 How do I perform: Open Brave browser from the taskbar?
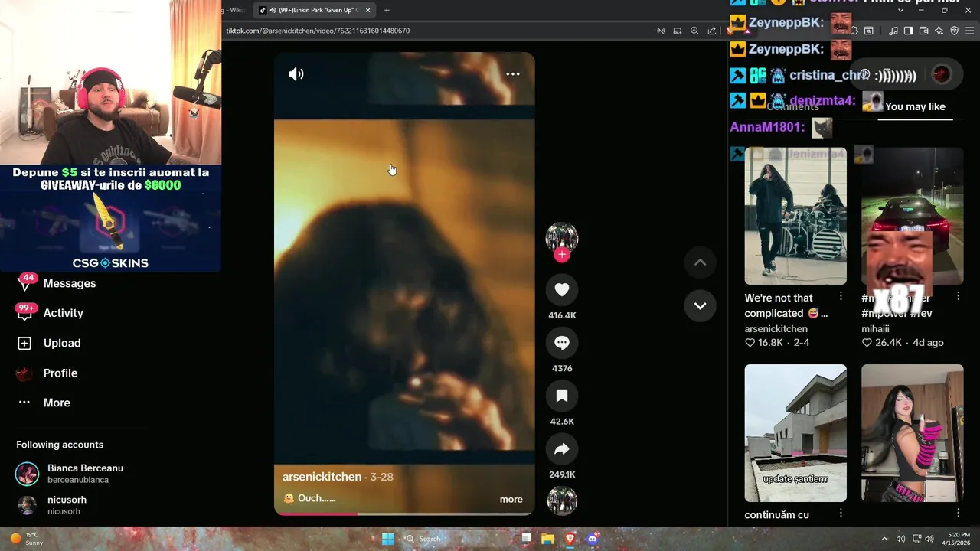coord(570,539)
